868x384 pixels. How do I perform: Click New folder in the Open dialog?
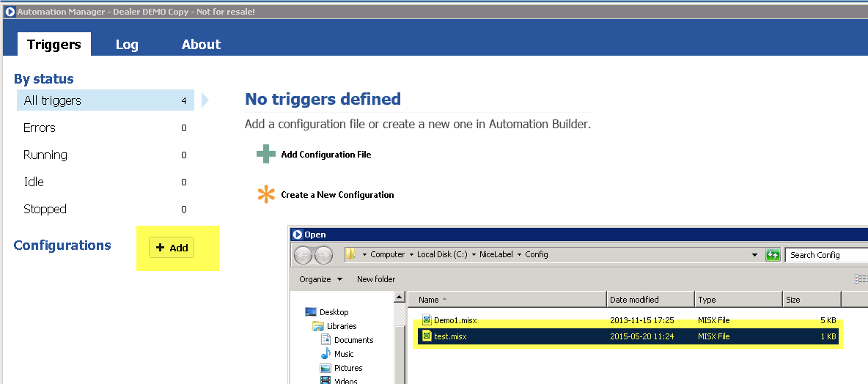tap(376, 279)
